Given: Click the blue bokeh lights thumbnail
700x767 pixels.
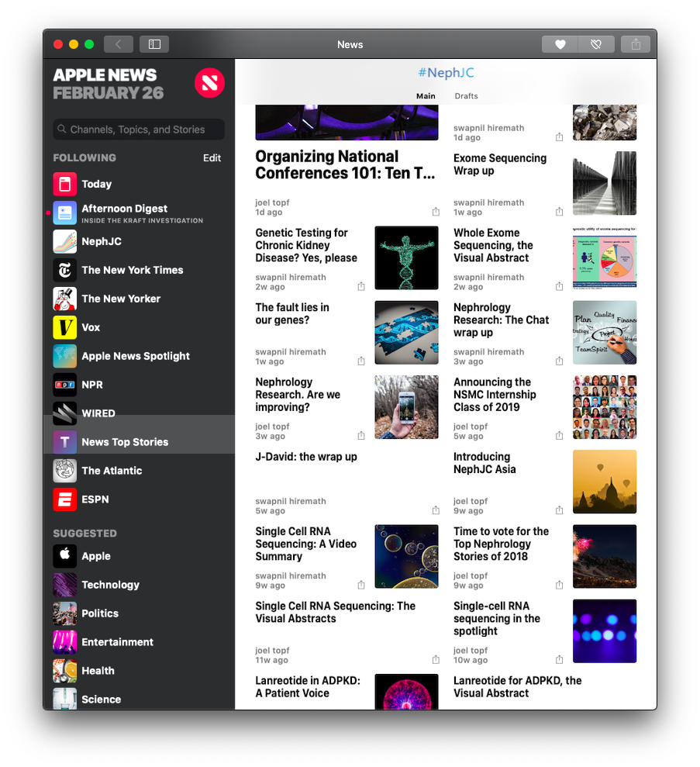Looking at the screenshot, I should pos(605,631).
